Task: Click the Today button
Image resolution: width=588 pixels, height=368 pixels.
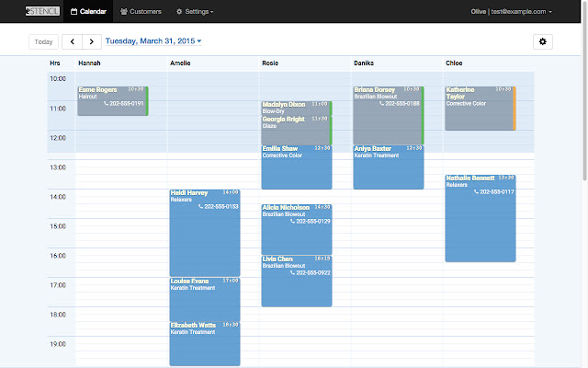Action: click(x=43, y=41)
